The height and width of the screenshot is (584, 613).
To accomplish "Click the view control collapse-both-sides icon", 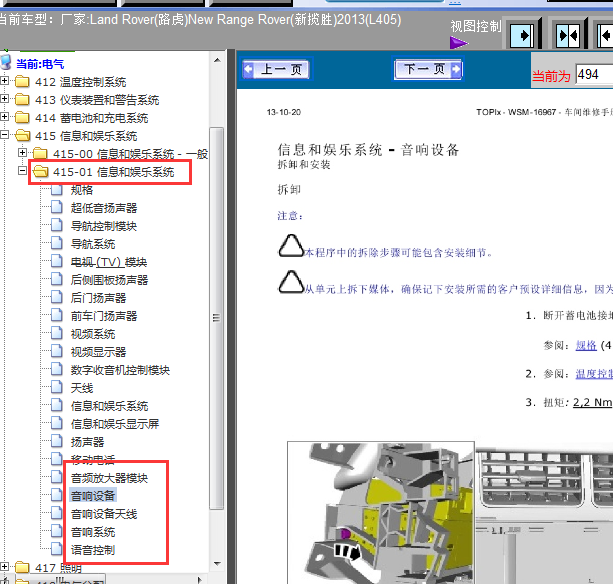I will coord(569,36).
